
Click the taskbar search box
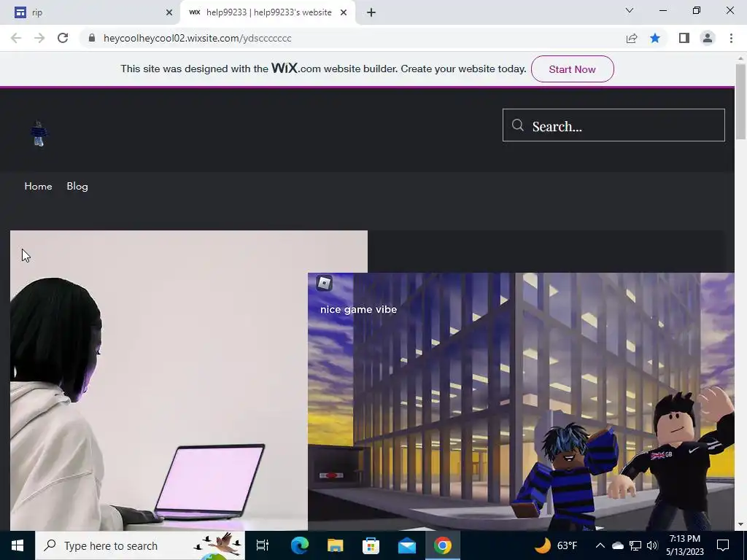pyautogui.click(x=140, y=545)
